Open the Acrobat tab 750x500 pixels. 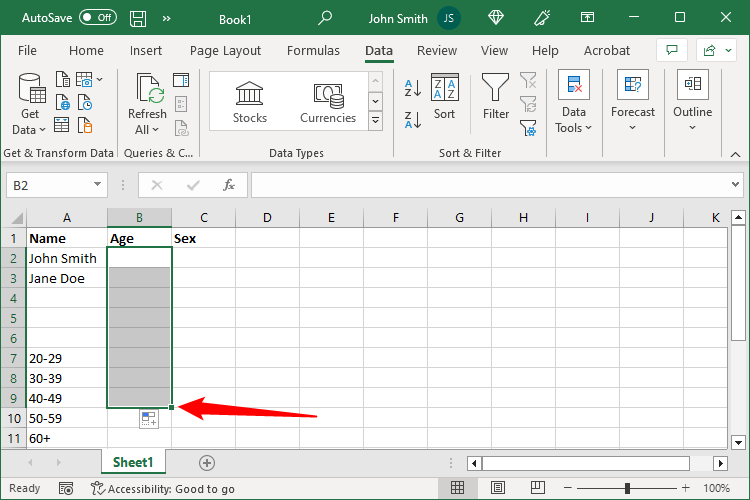(607, 50)
